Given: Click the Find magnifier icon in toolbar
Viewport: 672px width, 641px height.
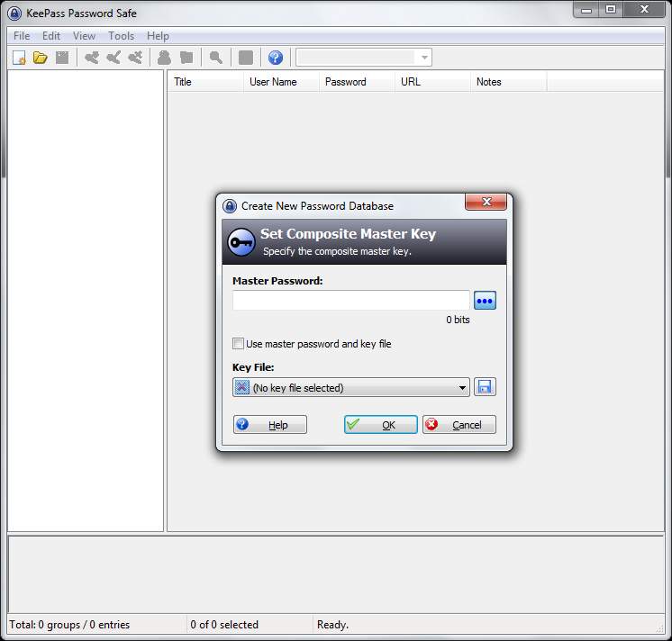Looking at the screenshot, I should coord(216,58).
